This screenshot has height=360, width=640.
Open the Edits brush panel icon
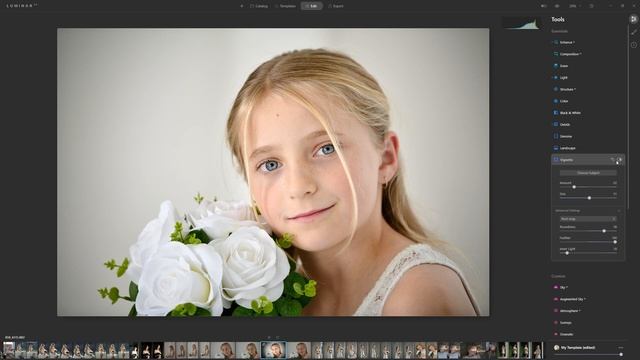click(634, 32)
